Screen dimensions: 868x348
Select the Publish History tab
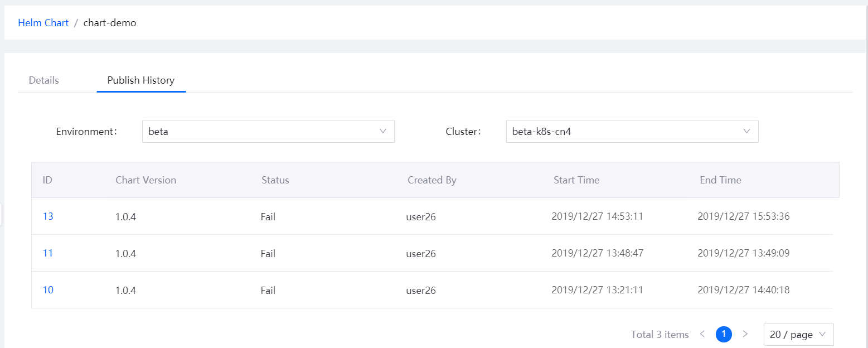pos(141,80)
